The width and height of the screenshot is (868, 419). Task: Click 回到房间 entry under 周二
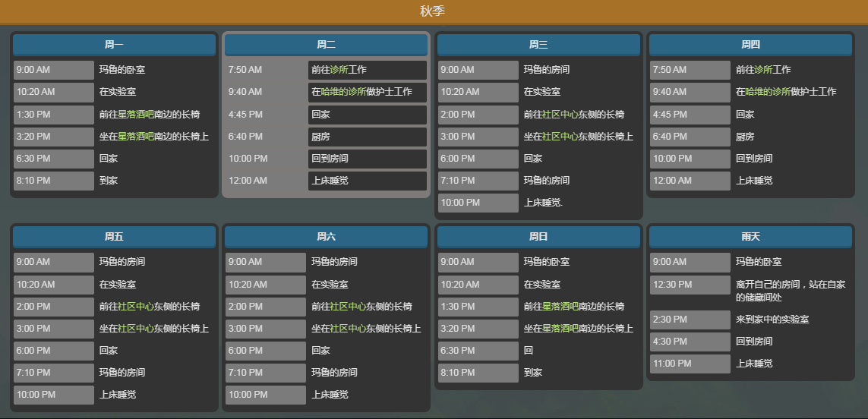(x=368, y=159)
